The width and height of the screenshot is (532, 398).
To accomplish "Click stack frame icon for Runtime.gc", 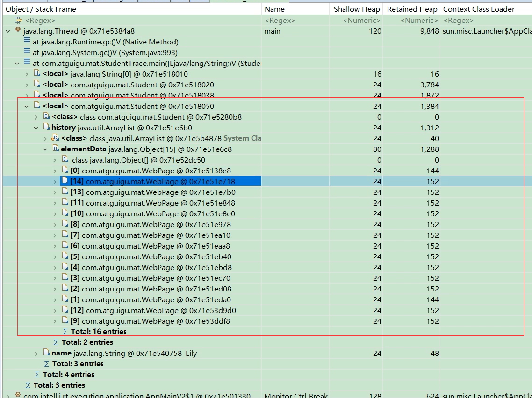I will 27,41.
